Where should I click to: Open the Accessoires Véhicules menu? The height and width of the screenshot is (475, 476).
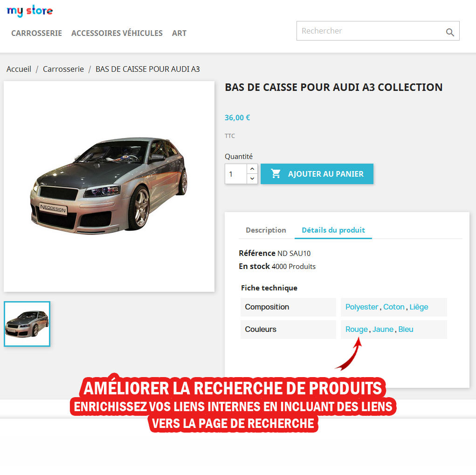pos(117,33)
